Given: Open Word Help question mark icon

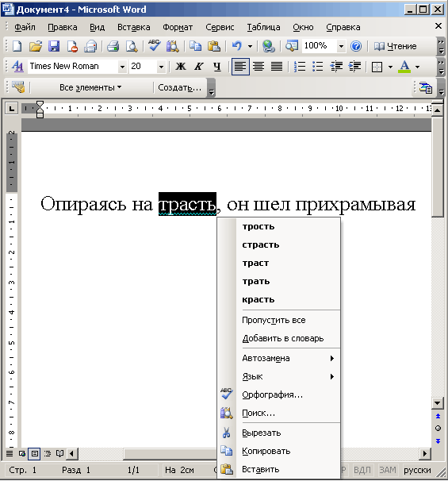Looking at the screenshot, I should click(x=356, y=46).
